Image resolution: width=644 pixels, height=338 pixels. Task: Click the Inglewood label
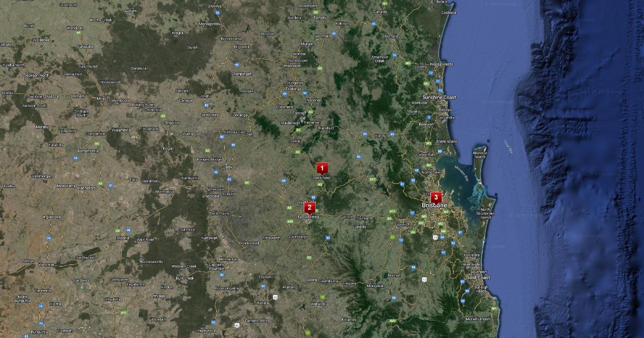(207, 330)
